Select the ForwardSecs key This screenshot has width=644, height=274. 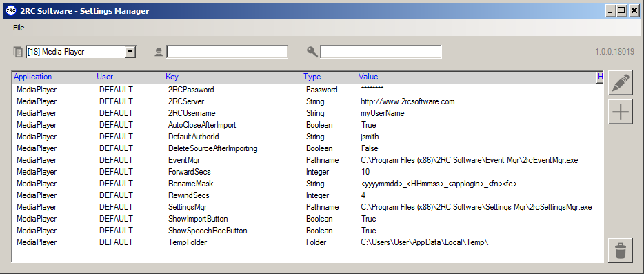coord(190,172)
